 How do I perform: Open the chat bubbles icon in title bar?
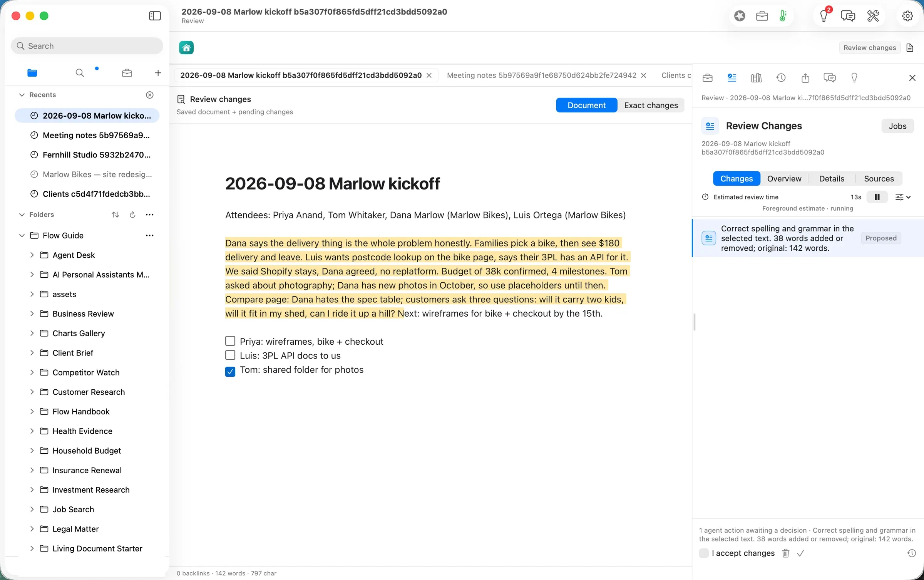pos(848,16)
